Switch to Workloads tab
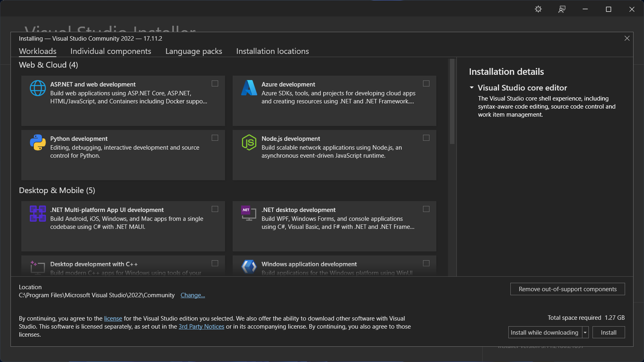Viewport: 644px width, 362px height. [38, 51]
